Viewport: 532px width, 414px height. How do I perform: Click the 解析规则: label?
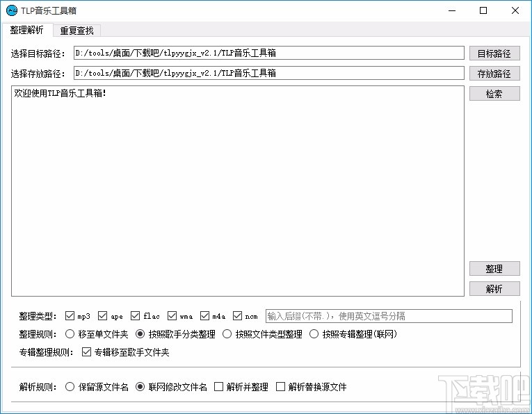click(x=38, y=387)
